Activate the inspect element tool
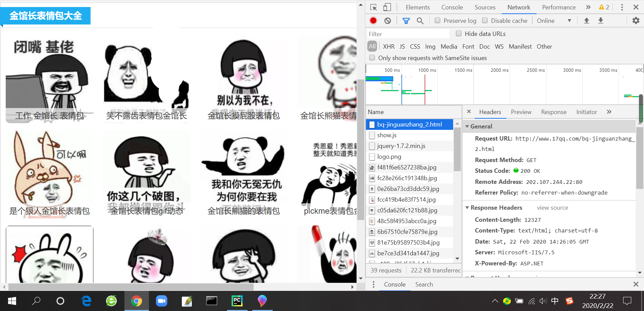The width and height of the screenshot is (644, 311). point(373,7)
